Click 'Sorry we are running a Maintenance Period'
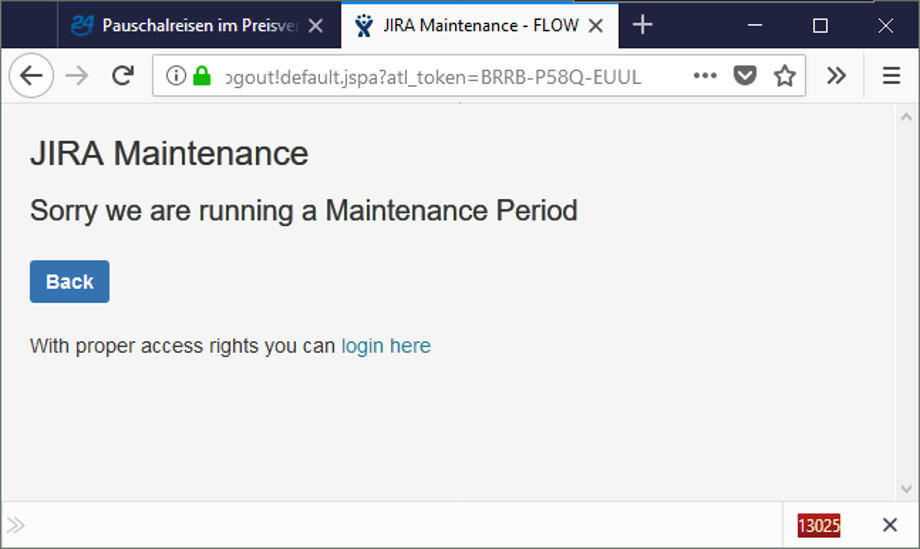920x549 pixels. (x=304, y=211)
